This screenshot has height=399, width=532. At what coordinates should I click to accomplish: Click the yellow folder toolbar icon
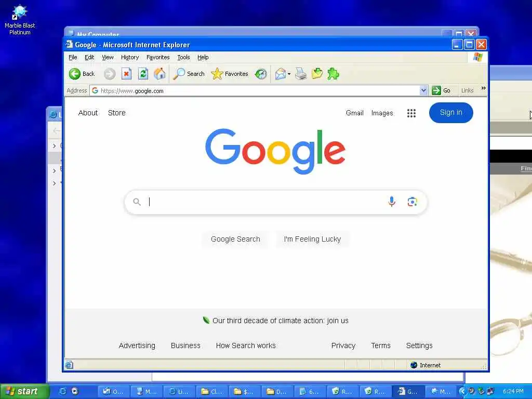click(x=317, y=74)
